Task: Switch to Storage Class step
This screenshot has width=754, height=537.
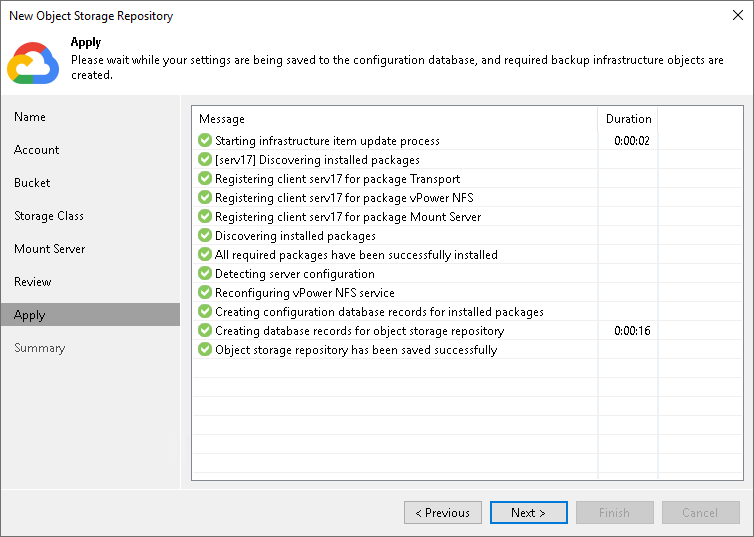Action: click(x=49, y=216)
